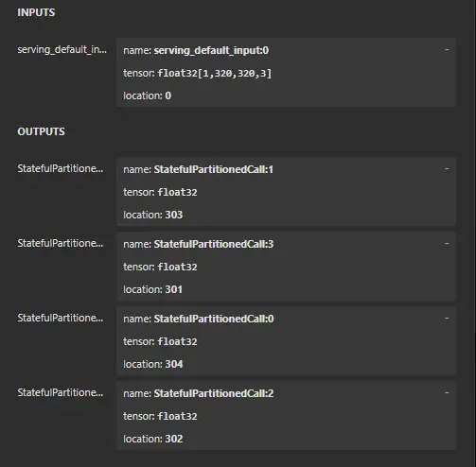Select the name StatefulPartitionedCall:1 text

click(x=214, y=169)
